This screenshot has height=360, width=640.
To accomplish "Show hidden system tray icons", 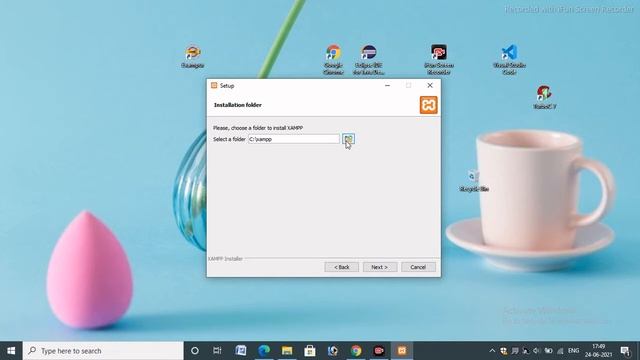I will pos(492,351).
